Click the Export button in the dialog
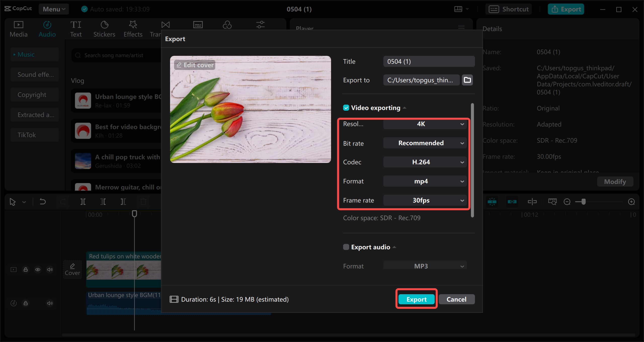644x342 pixels. click(x=416, y=299)
